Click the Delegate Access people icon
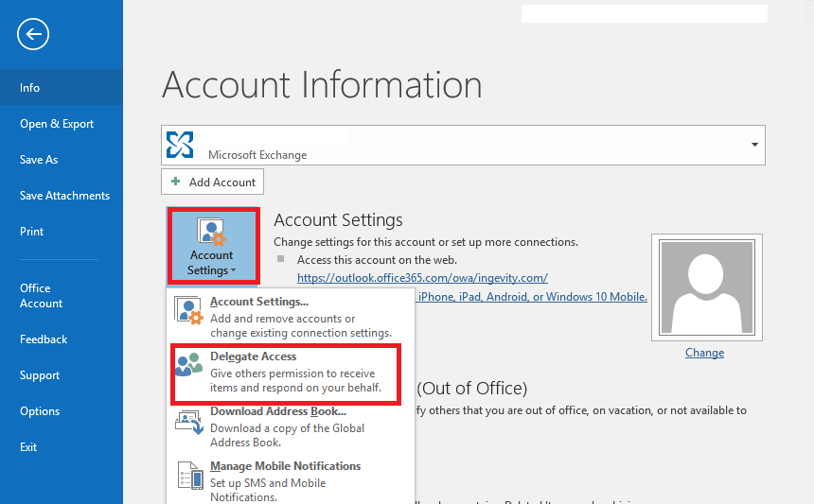Image resolution: width=814 pixels, height=504 pixels. pos(188,364)
